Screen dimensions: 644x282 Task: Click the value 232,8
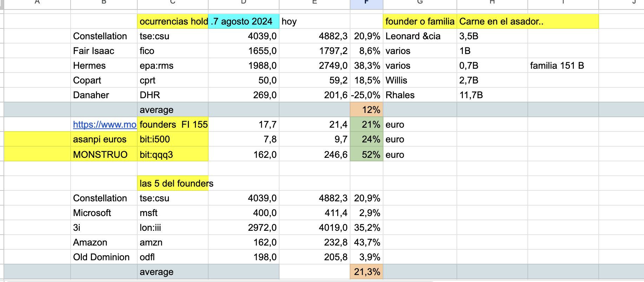[x=315, y=242]
